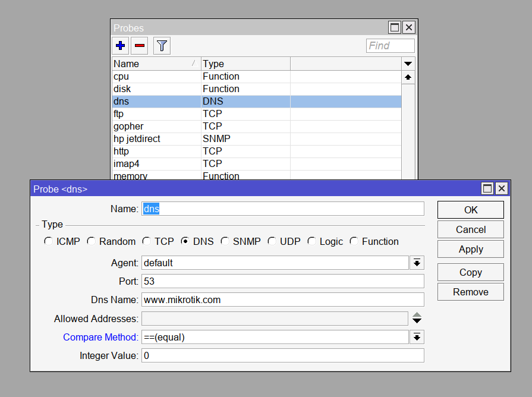Copy the dns probe

click(471, 272)
